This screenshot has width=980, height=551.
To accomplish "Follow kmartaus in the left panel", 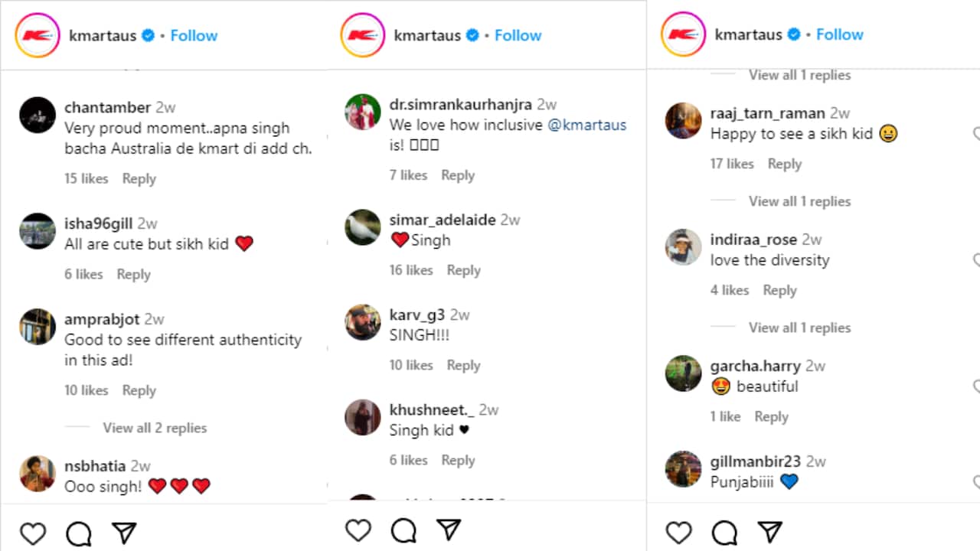I will (x=194, y=35).
